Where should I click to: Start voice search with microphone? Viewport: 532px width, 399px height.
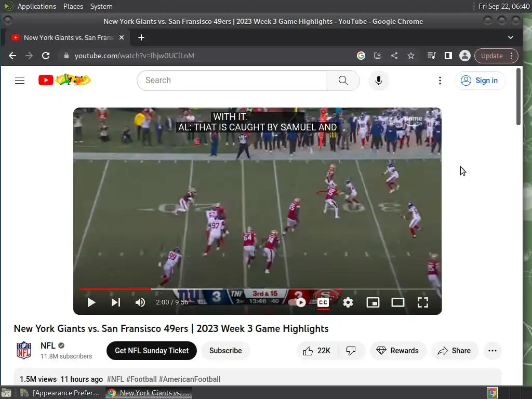coord(379,81)
